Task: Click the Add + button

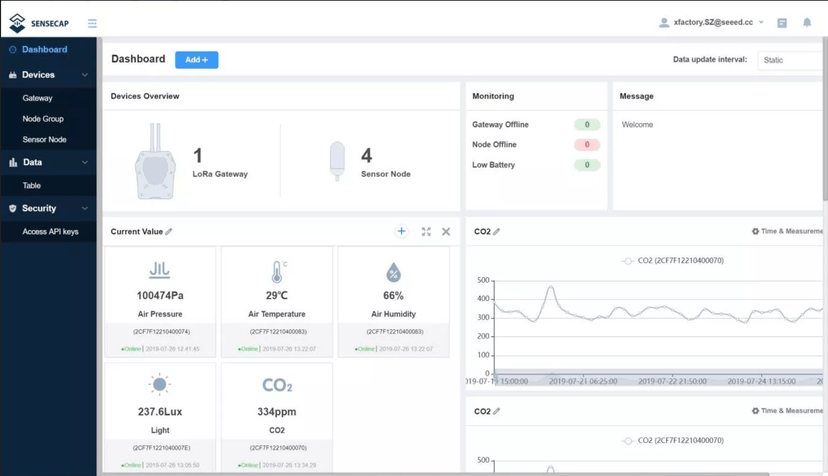Action: [196, 60]
